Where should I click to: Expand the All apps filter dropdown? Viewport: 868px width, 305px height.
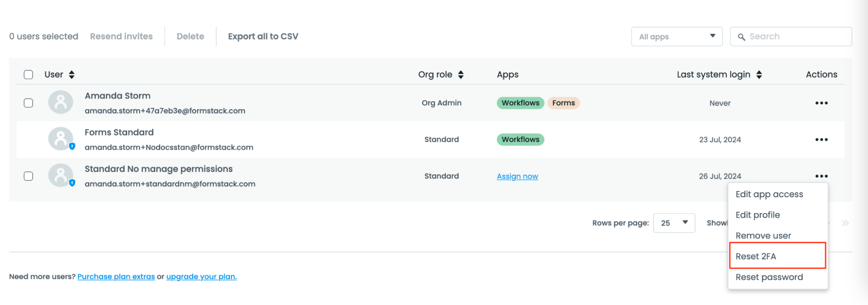(677, 36)
